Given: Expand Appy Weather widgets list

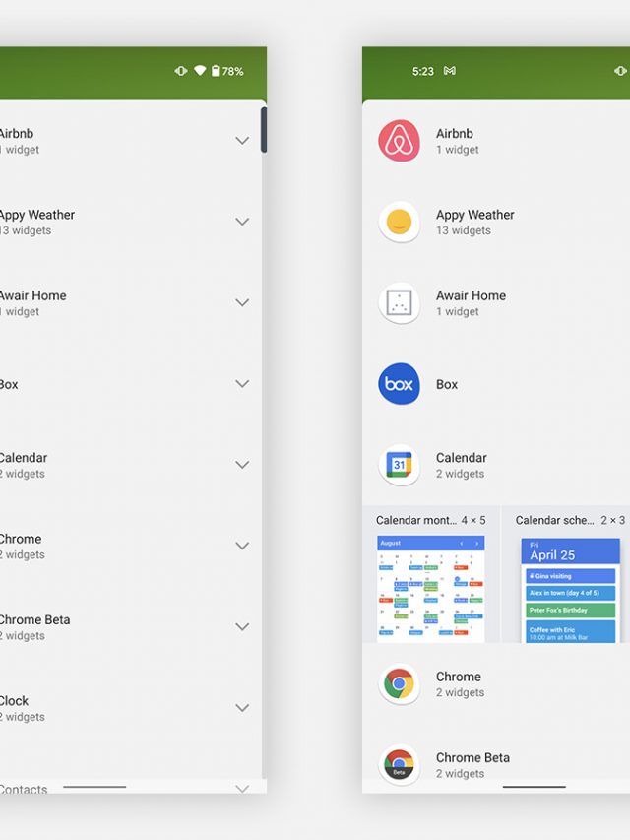Looking at the screenshot, I should tap(242, 222).
